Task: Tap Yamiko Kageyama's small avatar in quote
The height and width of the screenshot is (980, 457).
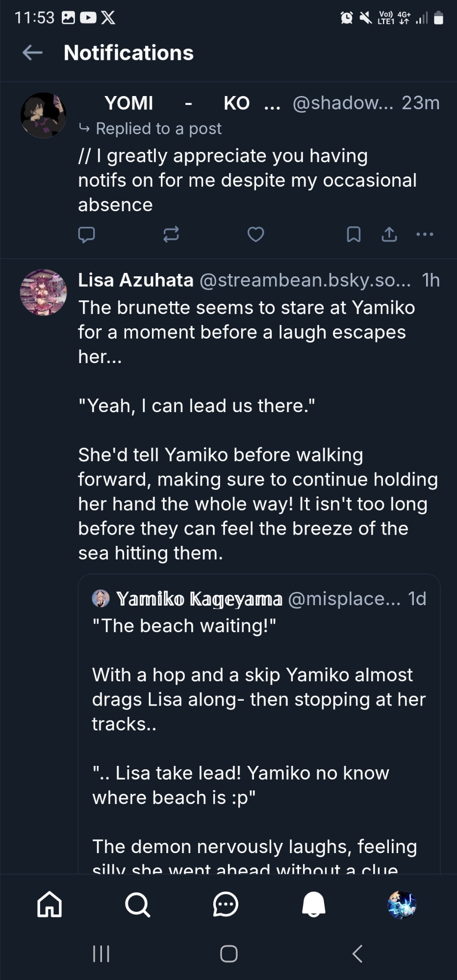Action: pyautogui.click(x=101, y=599)
